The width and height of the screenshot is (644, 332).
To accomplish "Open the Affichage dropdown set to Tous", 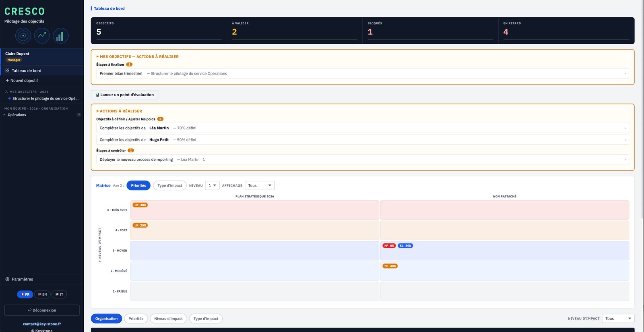I will [260, 185].
